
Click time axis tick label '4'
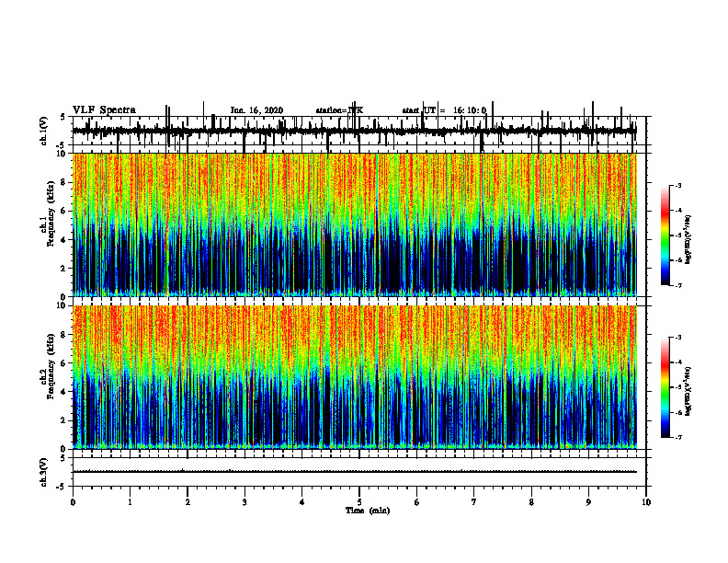(x=302, y=502)
